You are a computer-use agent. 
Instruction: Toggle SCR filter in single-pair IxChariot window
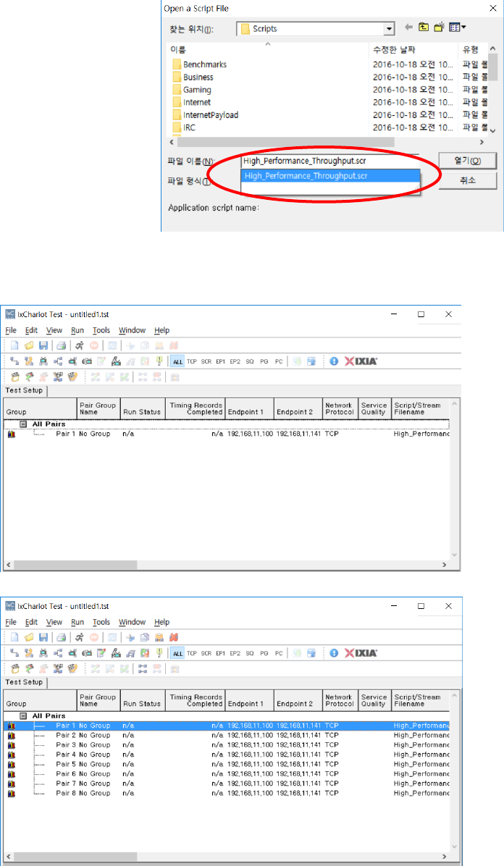coord(206,362)
